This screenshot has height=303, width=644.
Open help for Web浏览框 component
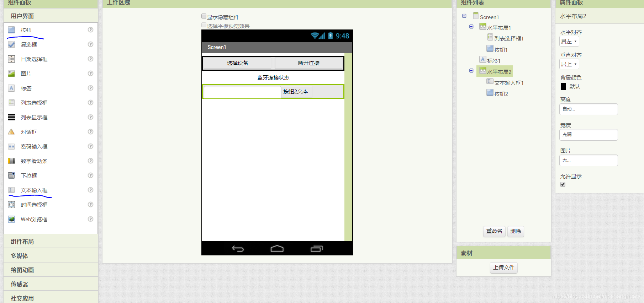coord(90,219)
